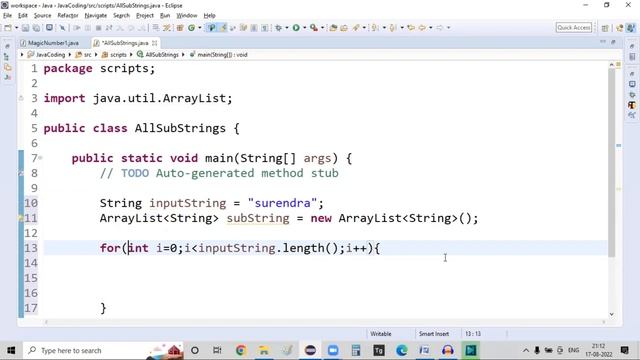This screenshot has width=640, height=360.
Task: Open the Search menu
Action: click(121, 16)
